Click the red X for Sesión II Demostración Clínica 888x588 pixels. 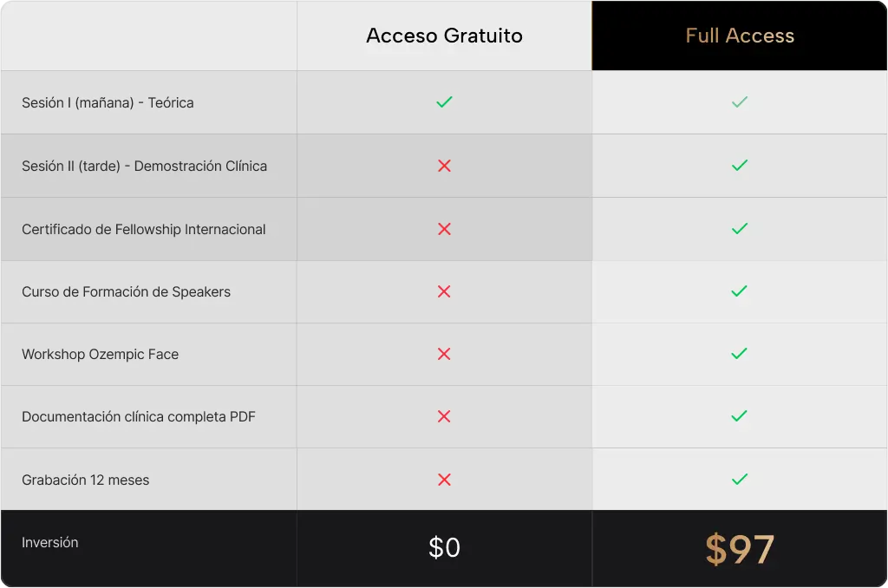pos(444,166)
